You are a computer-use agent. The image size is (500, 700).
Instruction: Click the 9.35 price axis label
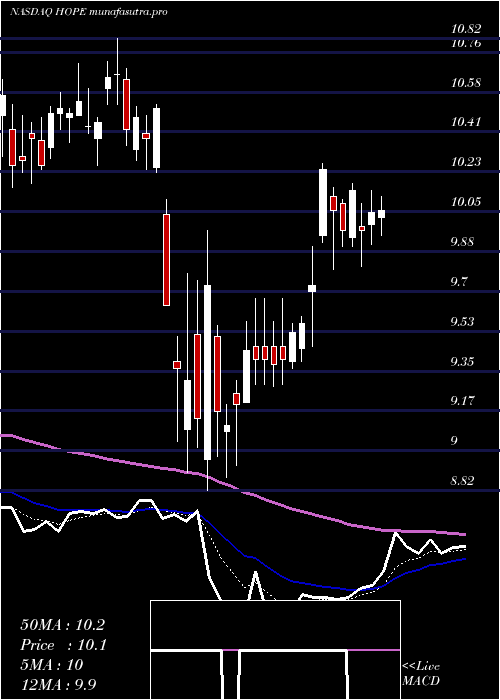click(462, 361)
